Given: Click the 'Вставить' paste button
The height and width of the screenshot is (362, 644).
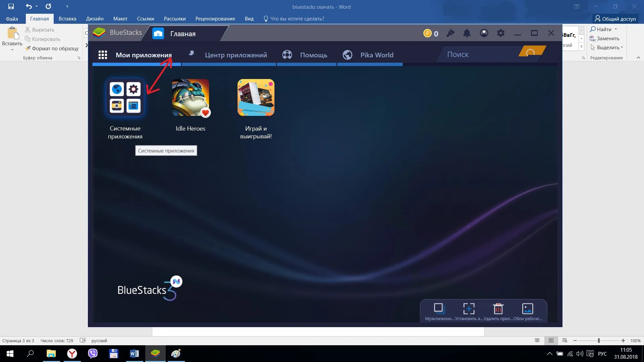Looking at the screenshot, I should pyautogui.click(x=12, y=37).
